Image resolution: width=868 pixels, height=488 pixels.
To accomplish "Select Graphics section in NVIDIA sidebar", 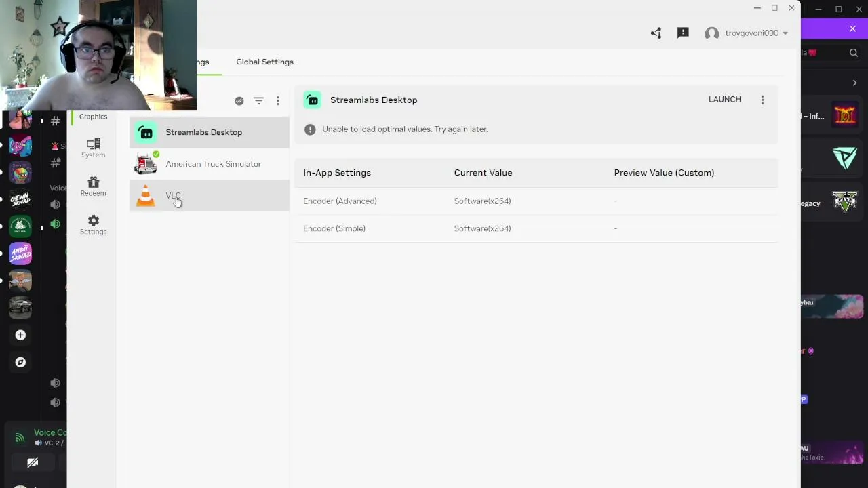I will point(93,117).
